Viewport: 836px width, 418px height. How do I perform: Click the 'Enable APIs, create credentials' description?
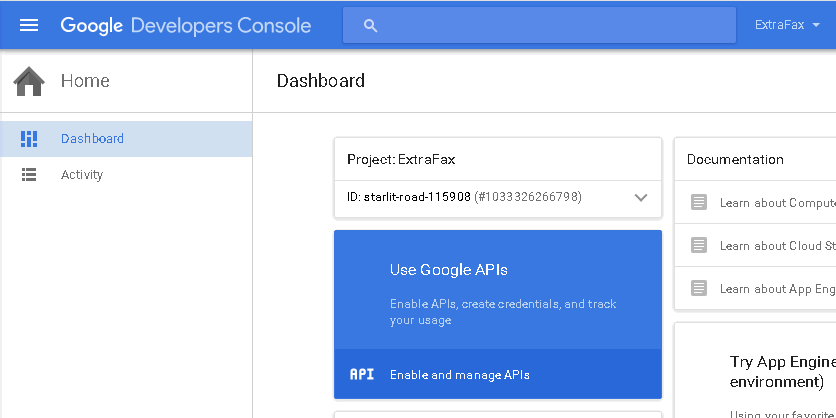click(x=503, y=312)
